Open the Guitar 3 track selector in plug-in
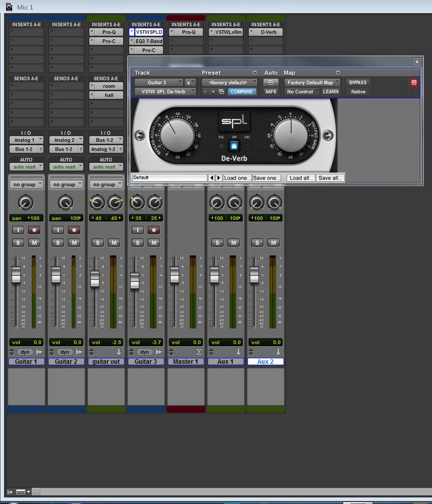 tap(159, 83)
